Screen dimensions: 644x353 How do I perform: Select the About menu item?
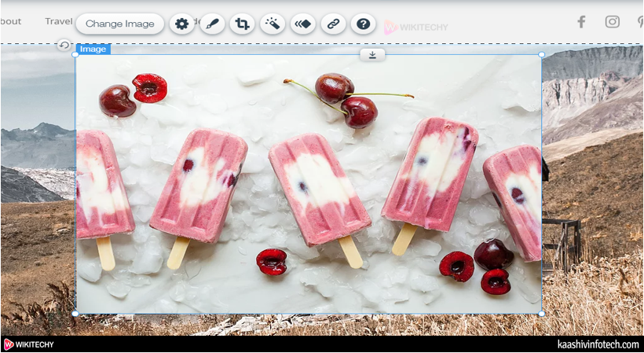point(11,21)
